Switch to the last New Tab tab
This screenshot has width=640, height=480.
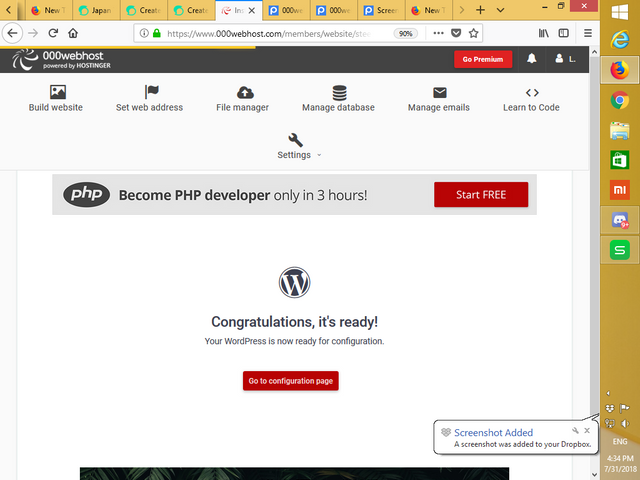(x=429, y=10)
